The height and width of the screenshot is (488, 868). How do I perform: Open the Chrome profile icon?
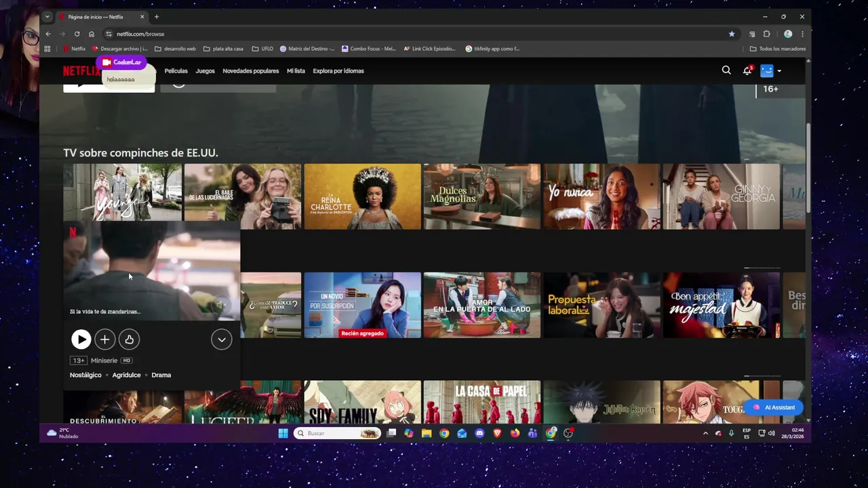[x=788, y=34]
